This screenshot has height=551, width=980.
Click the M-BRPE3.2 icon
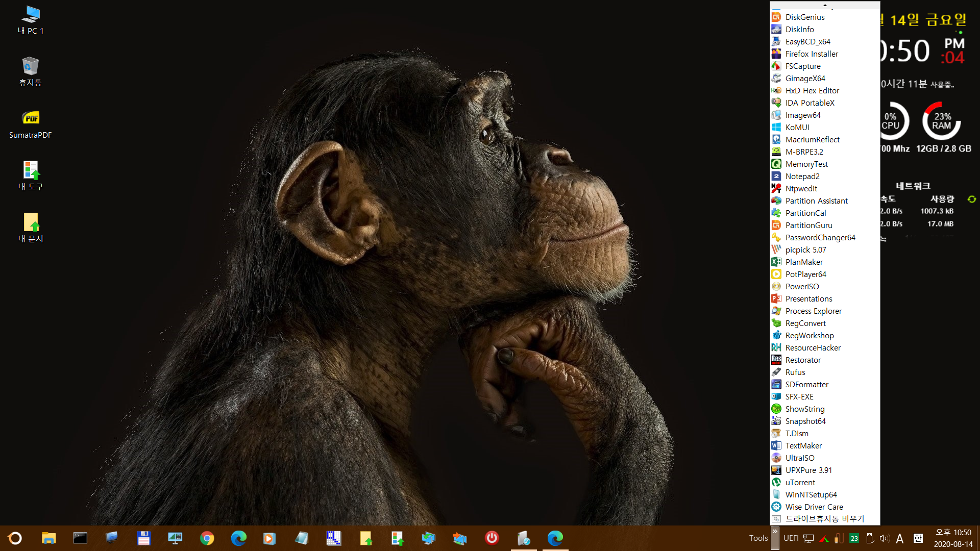776,152
